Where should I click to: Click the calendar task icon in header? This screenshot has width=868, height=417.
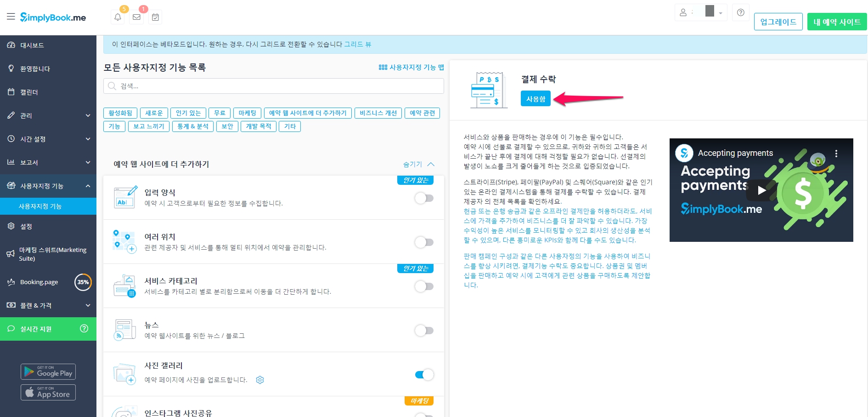click(156, 17)
